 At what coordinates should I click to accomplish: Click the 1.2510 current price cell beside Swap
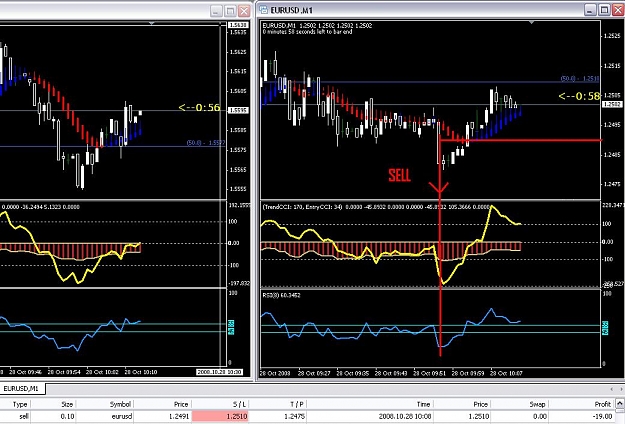pos(479,416)
